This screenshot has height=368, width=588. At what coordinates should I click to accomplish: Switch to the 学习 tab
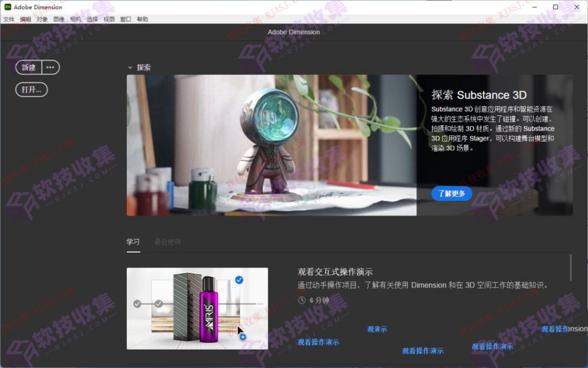[x=133, y=241]
